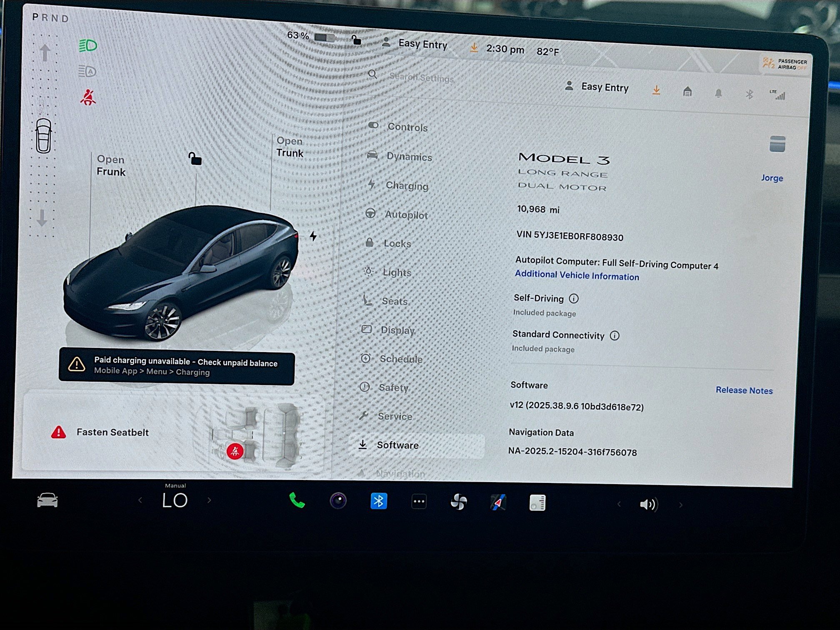Tap the charge port lightning bolt icon
The width and height of the screenshot is (840, 630).
313,236
